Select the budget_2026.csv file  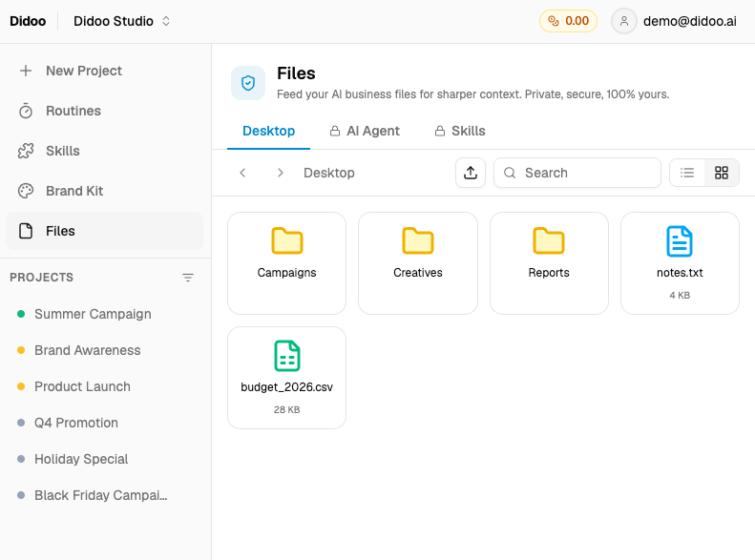(286, 377)
